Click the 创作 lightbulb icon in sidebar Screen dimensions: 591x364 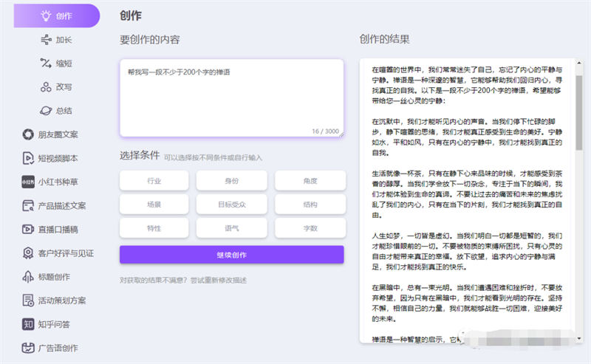click(x=46, y=16)
